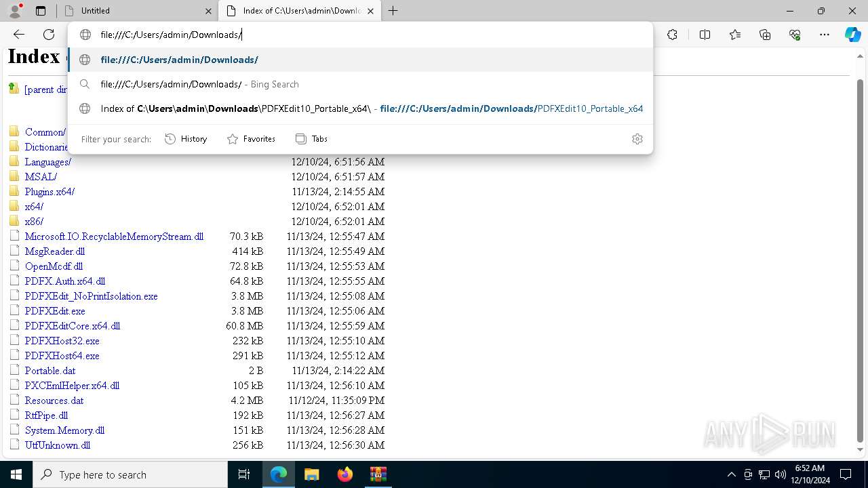Image resolution: width=868 pixels, height=488 pixels.
Task: Open PXCEmlHelper.x64.dll file link
Action: point(72,386)
